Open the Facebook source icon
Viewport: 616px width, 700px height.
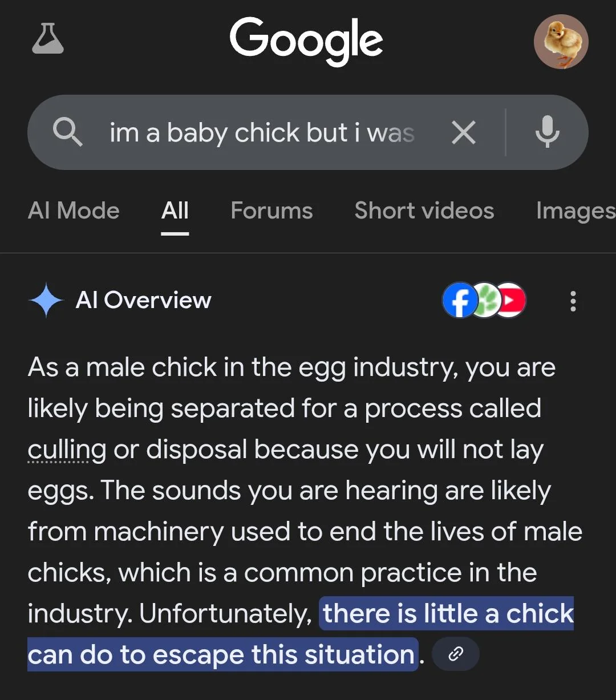click(x=459, y=301)
